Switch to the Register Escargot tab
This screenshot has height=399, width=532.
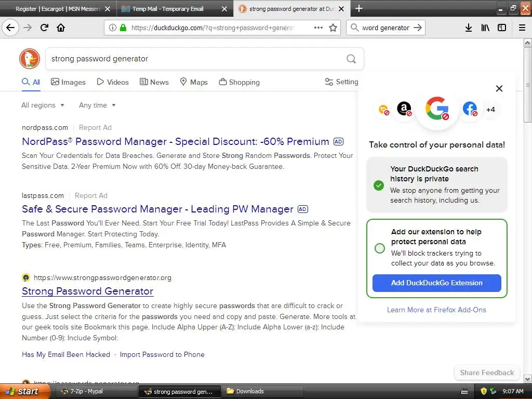(x=58, y=9)
